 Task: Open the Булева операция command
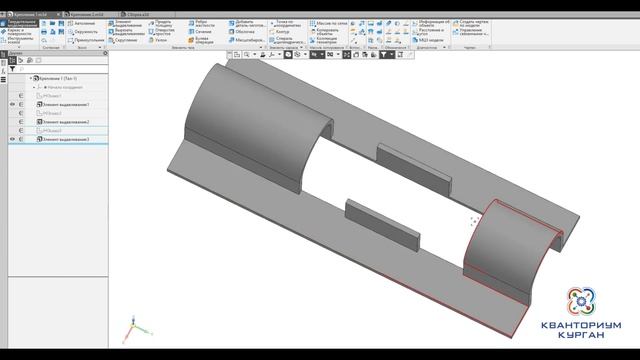point(202,40)
